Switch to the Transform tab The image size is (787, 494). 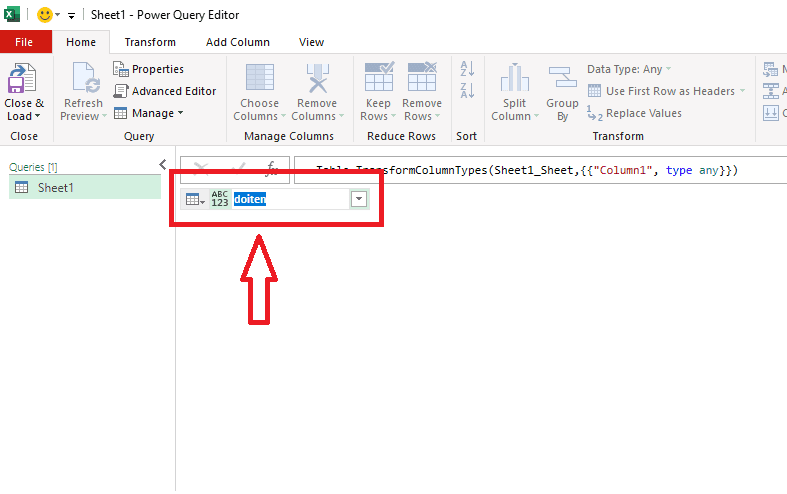tap(150, 42)
